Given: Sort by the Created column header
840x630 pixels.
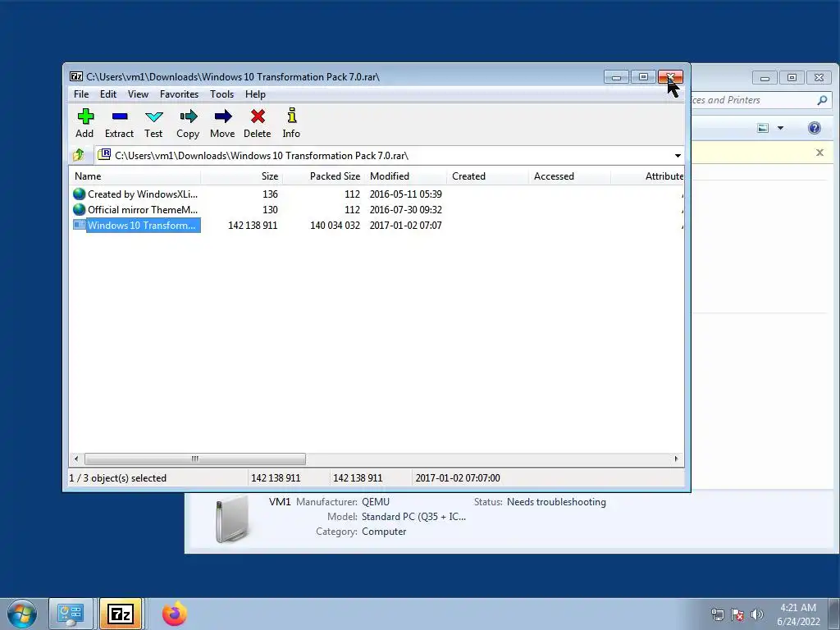Looking at the screenshot, I should coord(487,176).
